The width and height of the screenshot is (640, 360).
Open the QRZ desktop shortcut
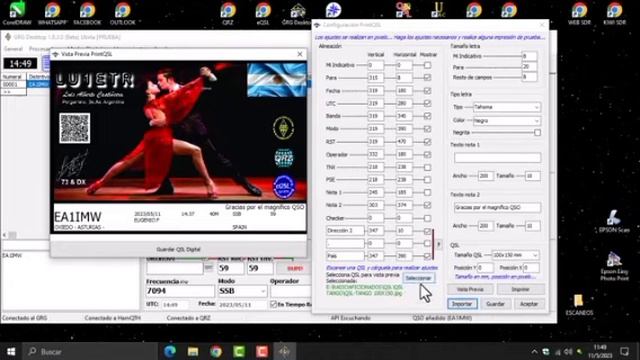[228, 13]
